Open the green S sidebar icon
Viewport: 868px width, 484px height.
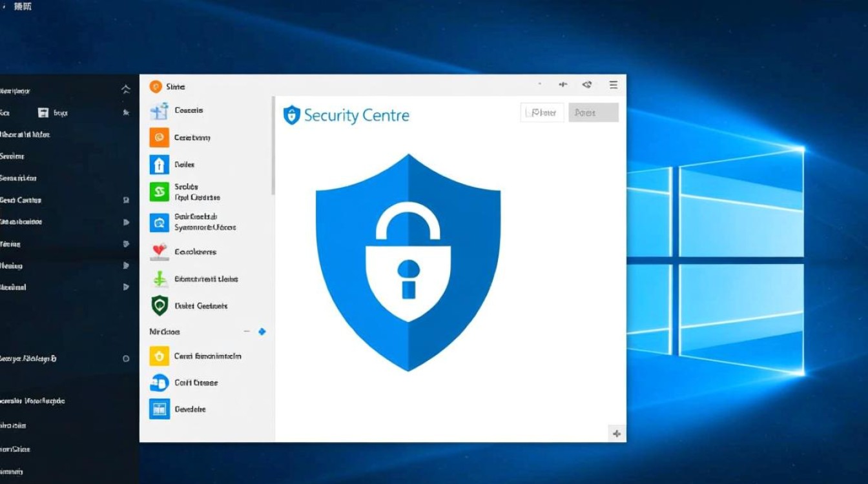pos(159,192)
